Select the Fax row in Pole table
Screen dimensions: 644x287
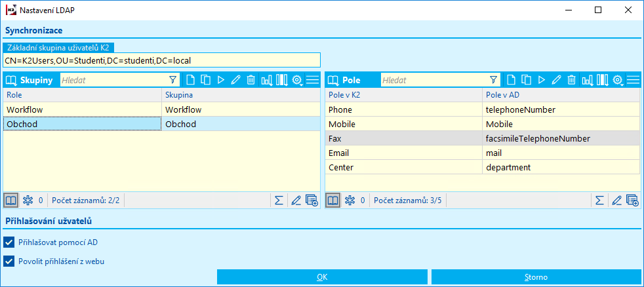pos(483,138)
